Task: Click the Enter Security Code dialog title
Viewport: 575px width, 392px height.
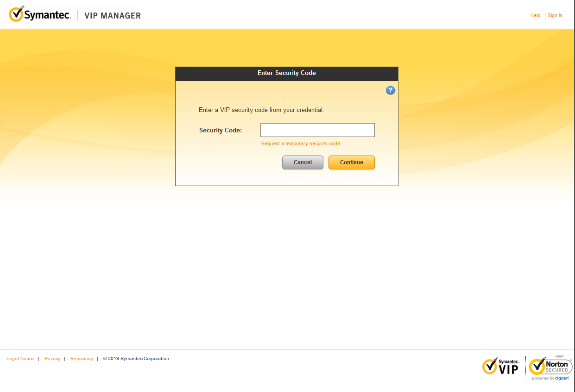Action: point(286,73)
